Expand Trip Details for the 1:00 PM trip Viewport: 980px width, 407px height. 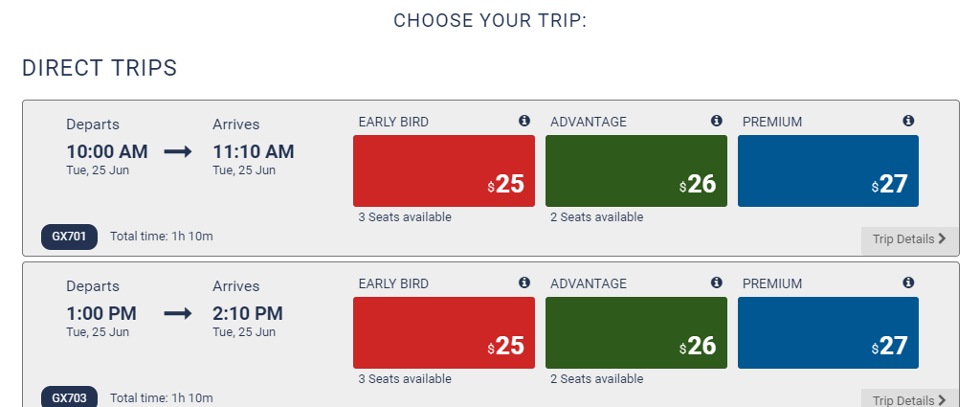click(x=909, y=399)
